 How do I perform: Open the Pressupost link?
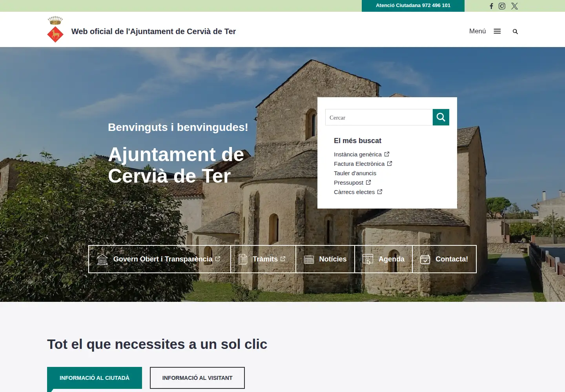(x=348, y=183)
